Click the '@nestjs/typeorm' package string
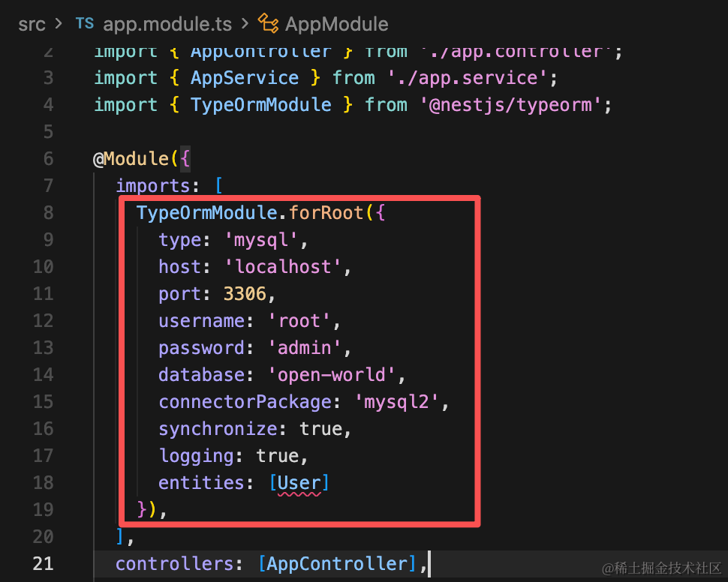 click(x=510, y=105)
